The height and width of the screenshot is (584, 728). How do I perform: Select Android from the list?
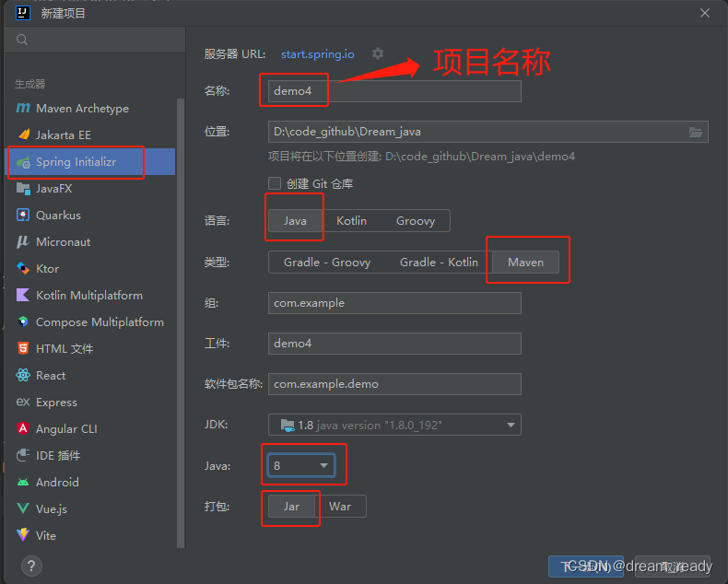click(90, 483)
